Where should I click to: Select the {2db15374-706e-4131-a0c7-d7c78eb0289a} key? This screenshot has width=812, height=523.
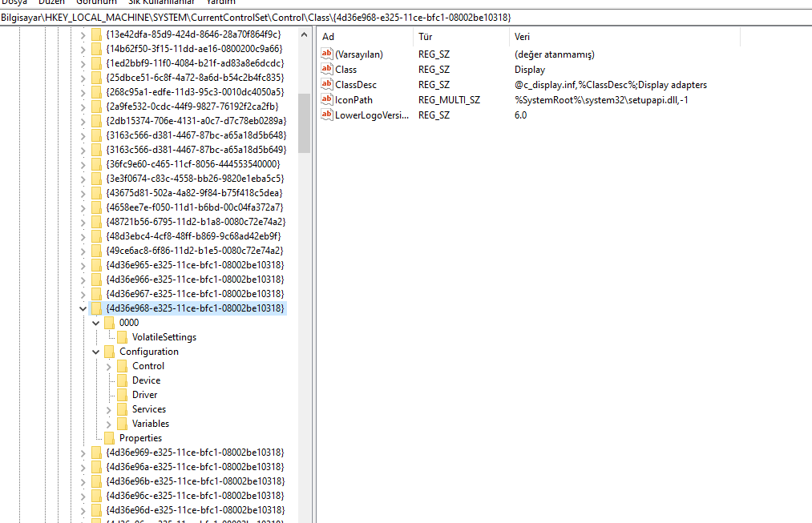[x=196, y=120]
